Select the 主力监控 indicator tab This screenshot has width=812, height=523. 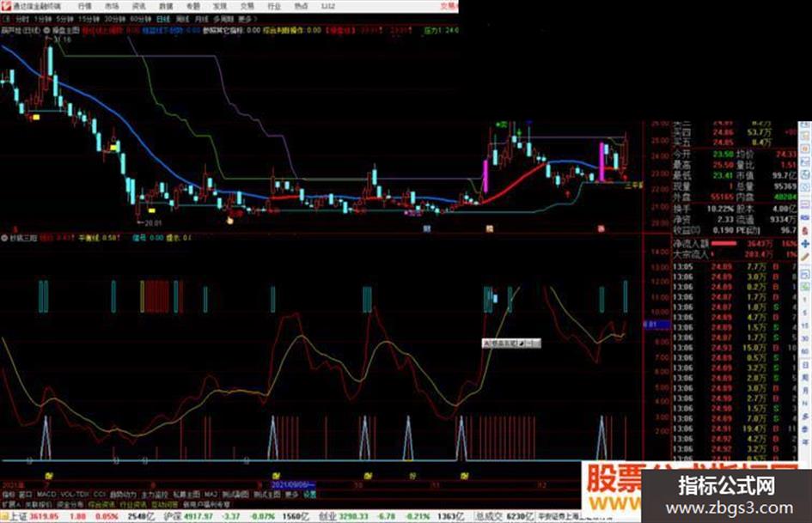155,495
